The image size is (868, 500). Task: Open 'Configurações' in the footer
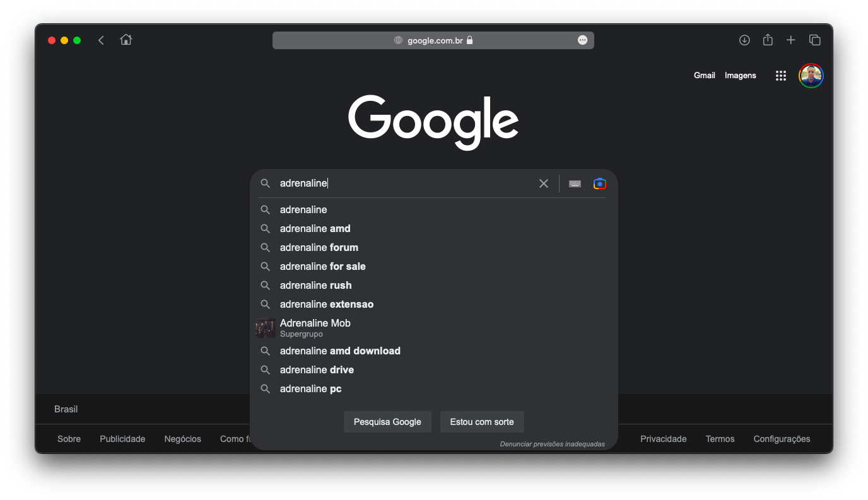click(782, 439)
